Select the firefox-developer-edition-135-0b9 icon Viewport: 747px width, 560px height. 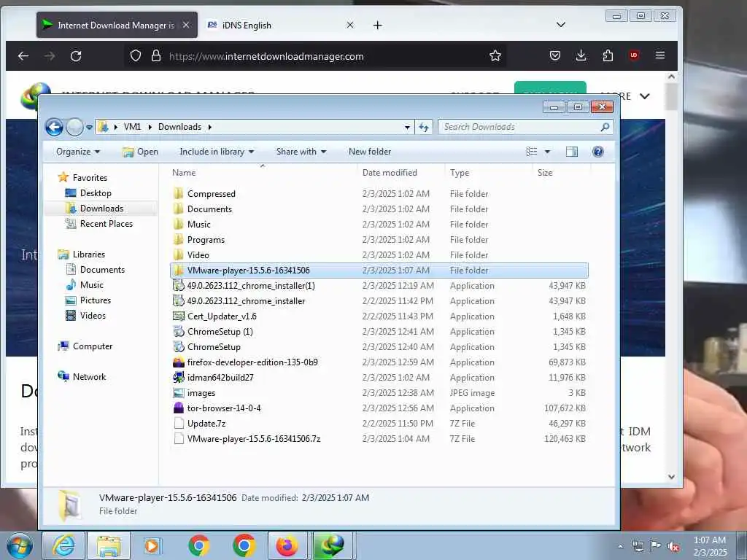click(178, 362)
